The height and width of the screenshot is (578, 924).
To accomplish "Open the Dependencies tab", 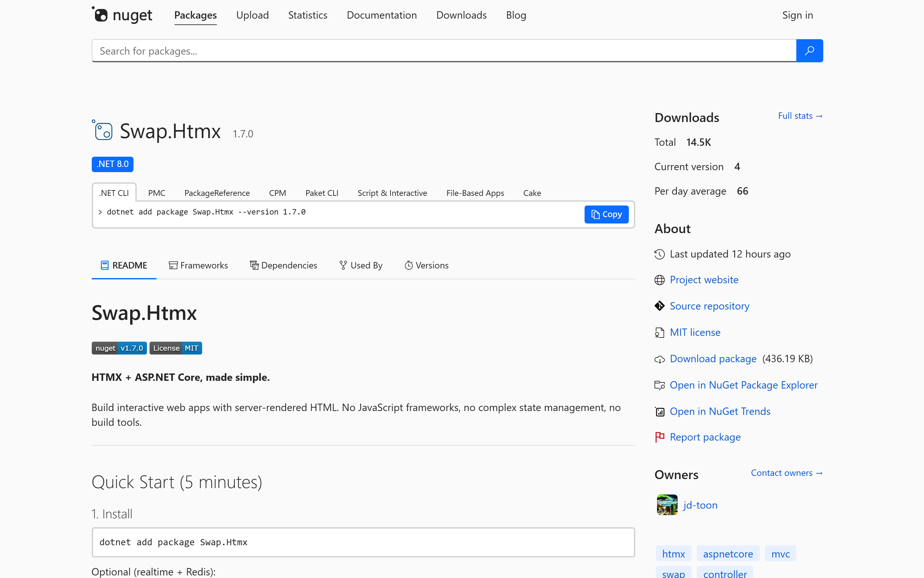I will [x=283, y=265].
